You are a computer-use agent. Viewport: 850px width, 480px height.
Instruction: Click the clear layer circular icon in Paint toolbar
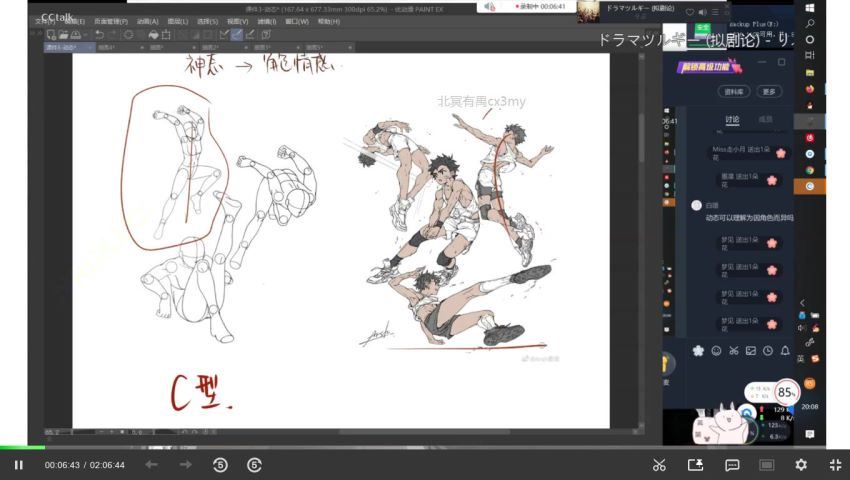point(128,35)
